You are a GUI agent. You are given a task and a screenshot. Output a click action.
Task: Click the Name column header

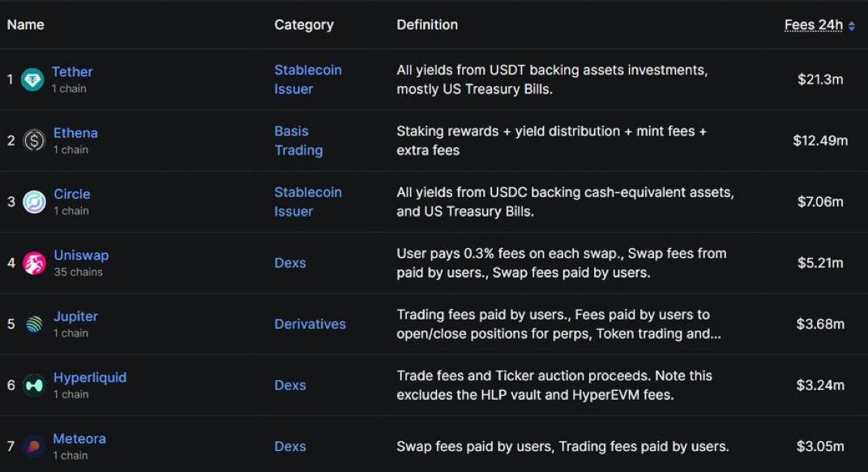tap(25, 24)
